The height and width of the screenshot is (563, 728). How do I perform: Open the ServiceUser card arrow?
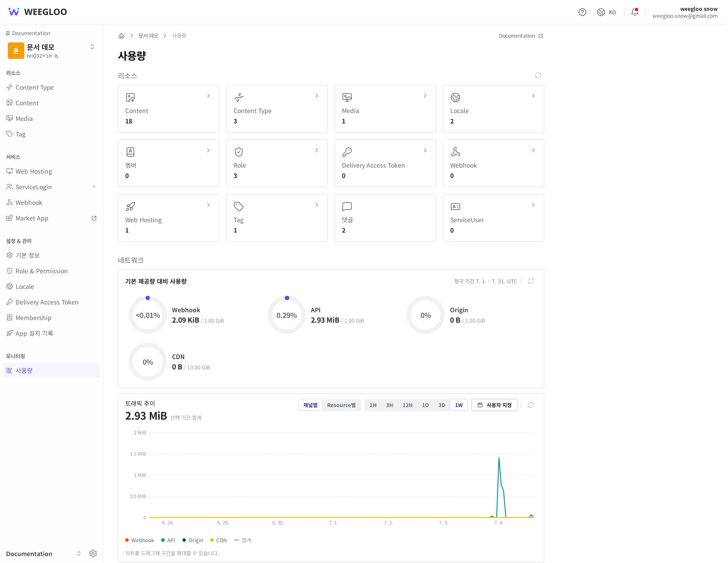click(x=533, y=205)
